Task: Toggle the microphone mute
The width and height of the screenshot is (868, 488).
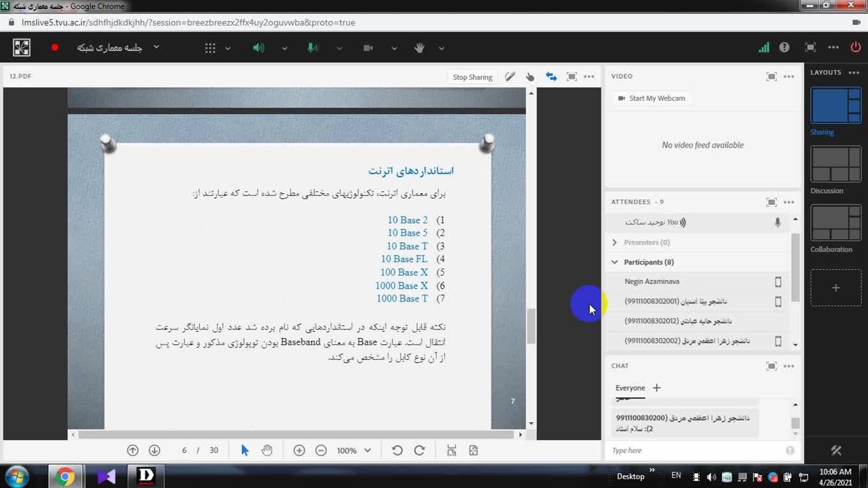Action: (313, 47)
